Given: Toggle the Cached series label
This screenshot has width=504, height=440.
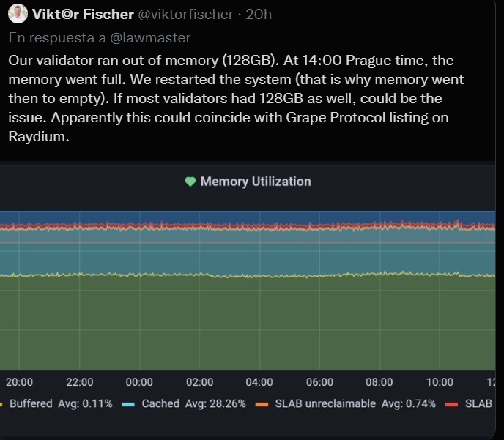Looking at the screenshot, I should coord(158,403).
